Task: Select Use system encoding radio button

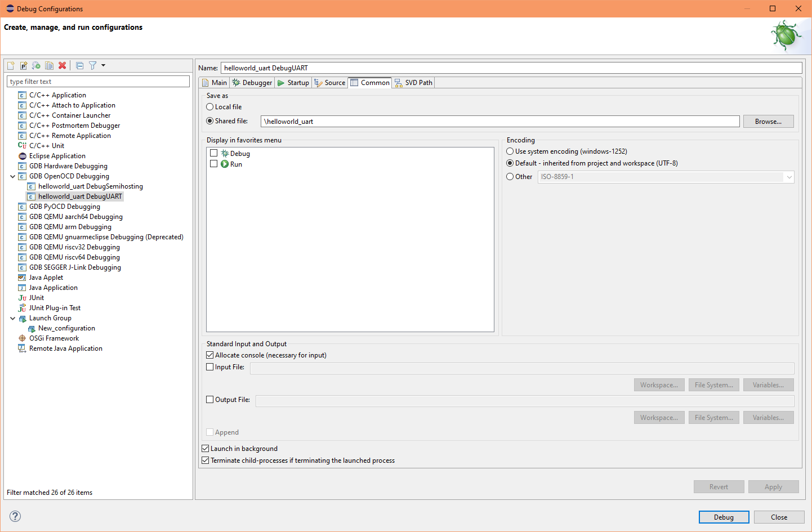Action: coord(510,151)
